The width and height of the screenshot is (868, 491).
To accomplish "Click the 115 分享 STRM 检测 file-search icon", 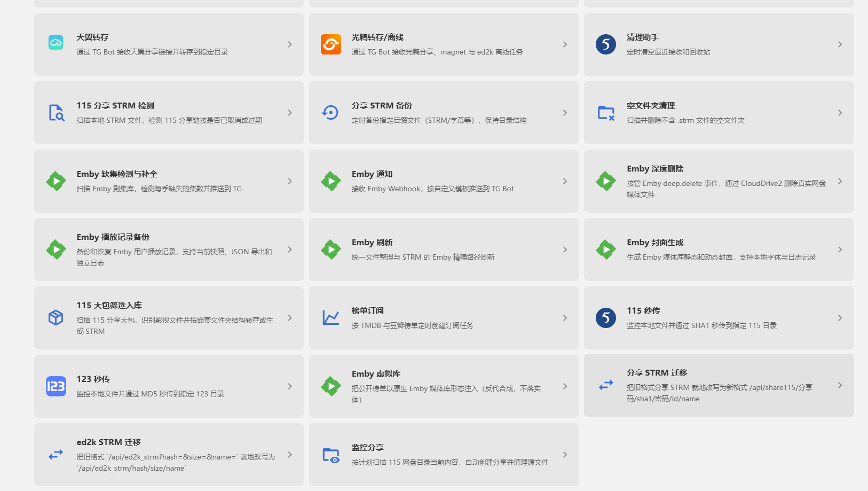I will pos(56,113).
